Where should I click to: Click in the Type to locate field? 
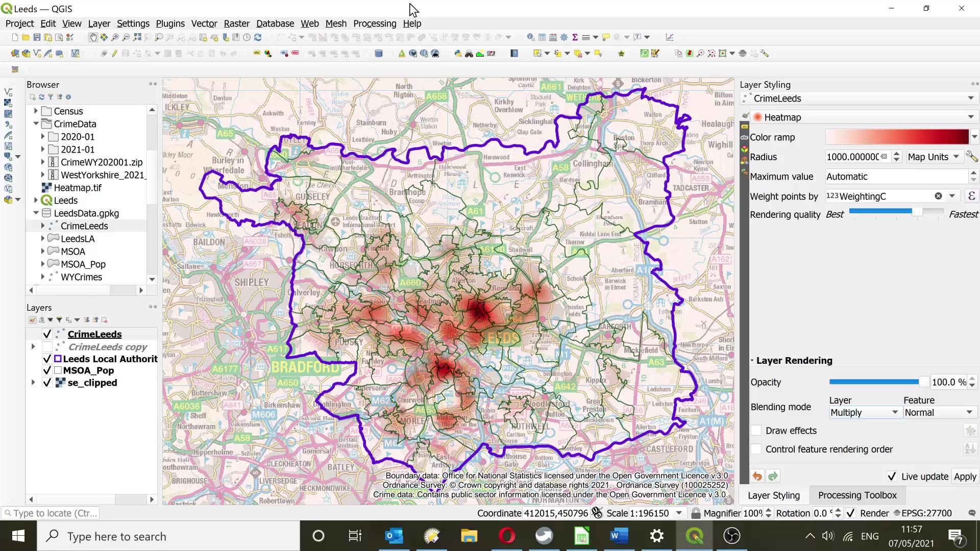51,513
